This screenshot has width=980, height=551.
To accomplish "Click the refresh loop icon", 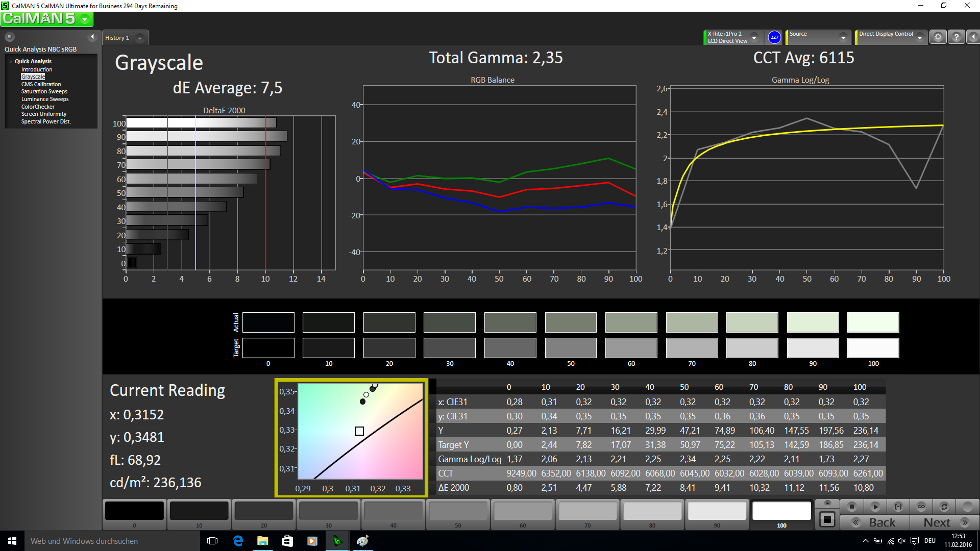I will [944, 507].
